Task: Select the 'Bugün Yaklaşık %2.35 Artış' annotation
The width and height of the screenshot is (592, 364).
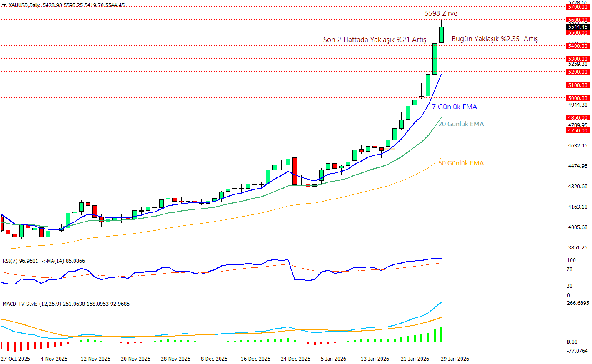Action: tap(495, 39)
